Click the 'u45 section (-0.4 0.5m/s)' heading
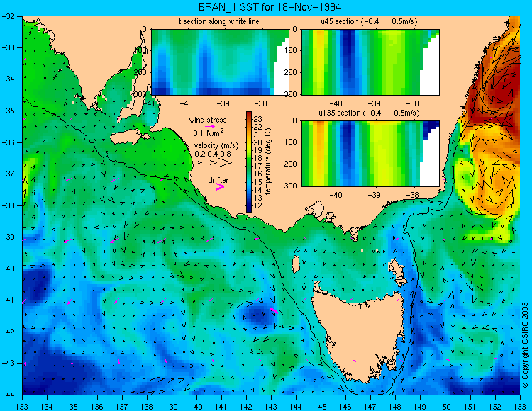The image size is (532, 411). [369, 21]
